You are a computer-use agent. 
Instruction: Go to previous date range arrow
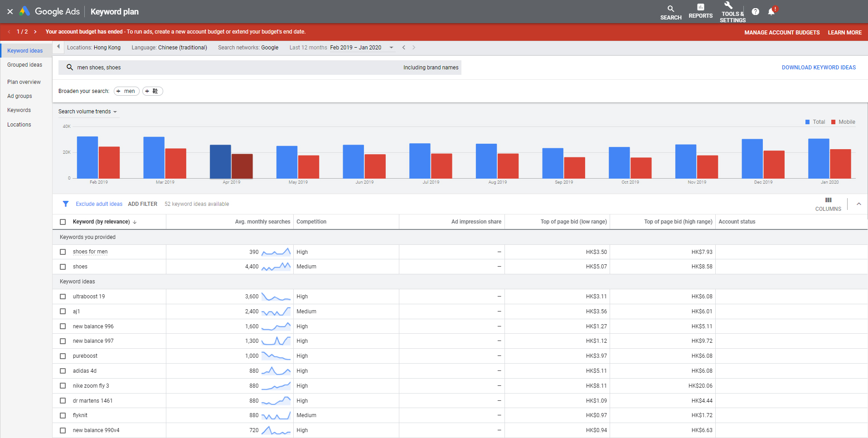[403, 47]
